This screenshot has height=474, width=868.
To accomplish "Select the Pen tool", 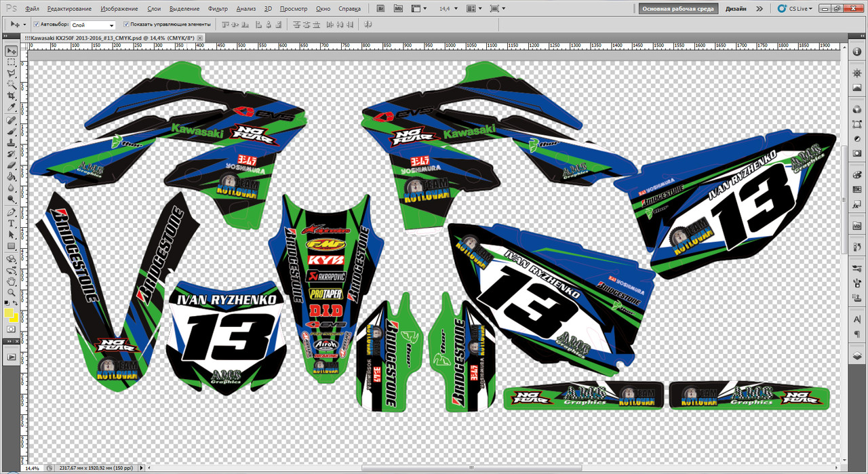I will point(12,212).
